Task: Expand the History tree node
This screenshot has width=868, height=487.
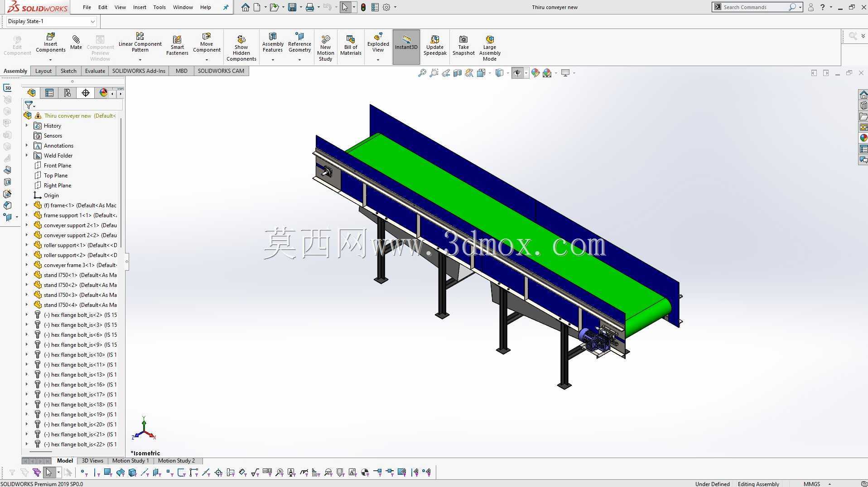Action: [x=27, y=125]
